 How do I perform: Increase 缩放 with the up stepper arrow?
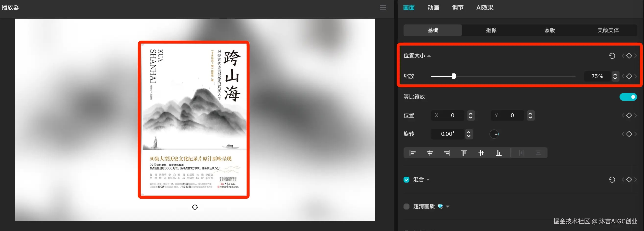tap(615, 74)
